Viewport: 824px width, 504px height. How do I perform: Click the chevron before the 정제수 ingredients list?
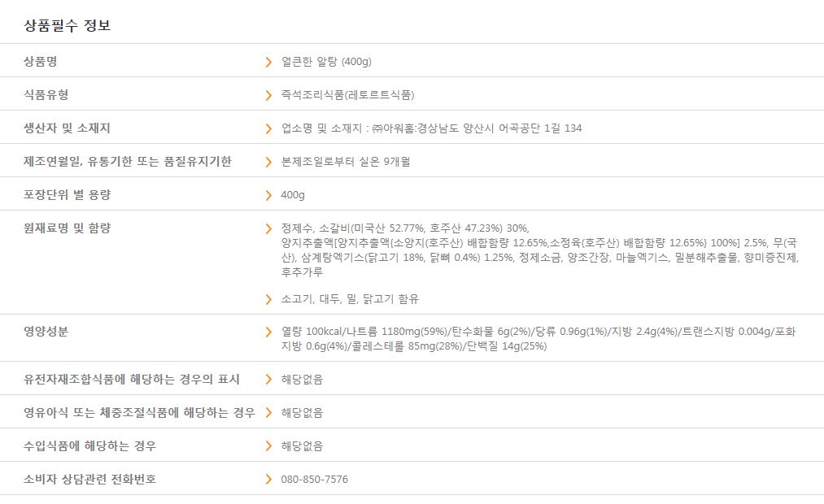point(268,228)
